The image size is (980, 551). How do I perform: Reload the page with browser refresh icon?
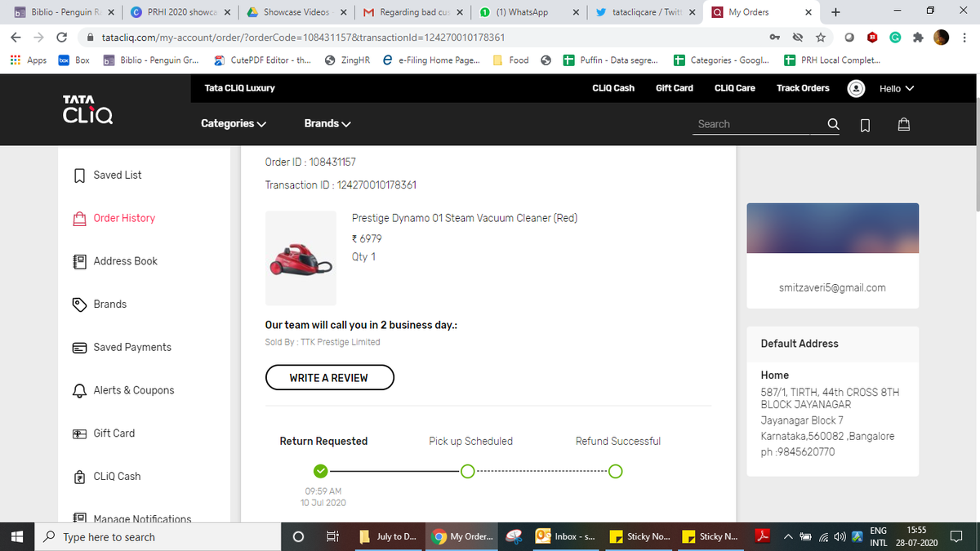(x=62, y=38)
